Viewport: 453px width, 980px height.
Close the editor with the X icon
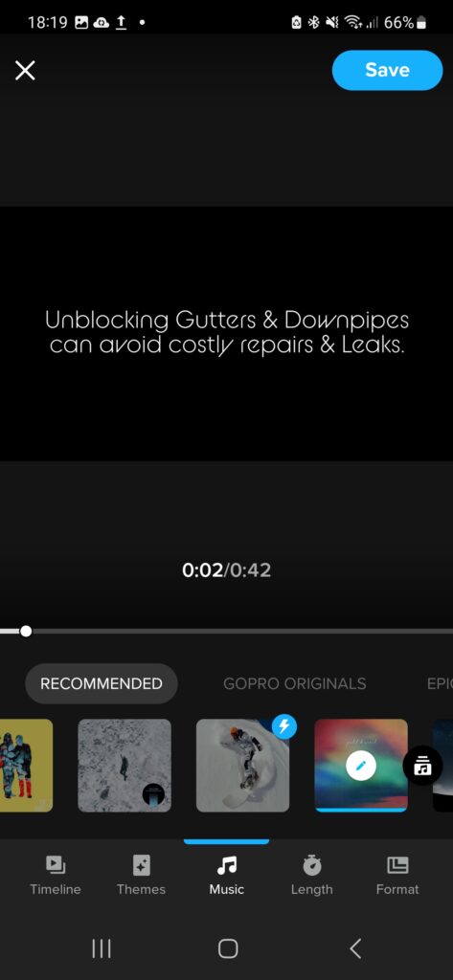click(25, 71)
